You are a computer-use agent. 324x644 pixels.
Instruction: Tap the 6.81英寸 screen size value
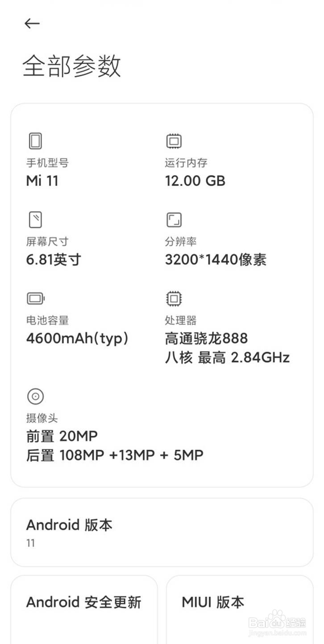[x=53, y=260]
